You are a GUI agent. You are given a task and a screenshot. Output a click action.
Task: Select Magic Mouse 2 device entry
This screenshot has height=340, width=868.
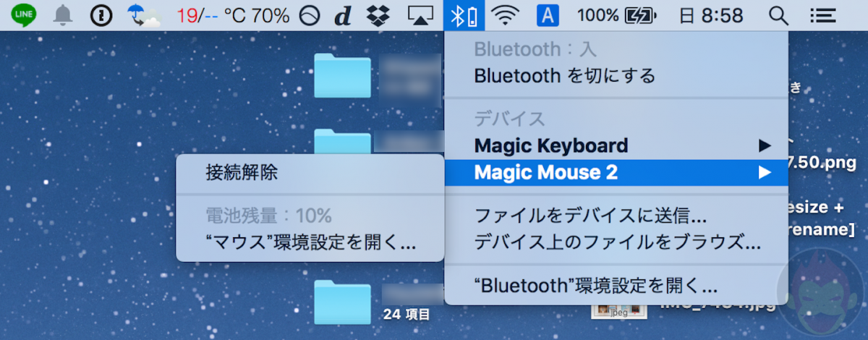pyautogui.click(x=615, y=172)
